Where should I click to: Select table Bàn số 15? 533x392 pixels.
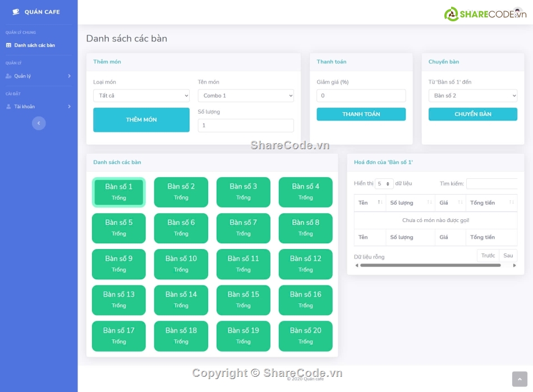(x=243, y=300)
